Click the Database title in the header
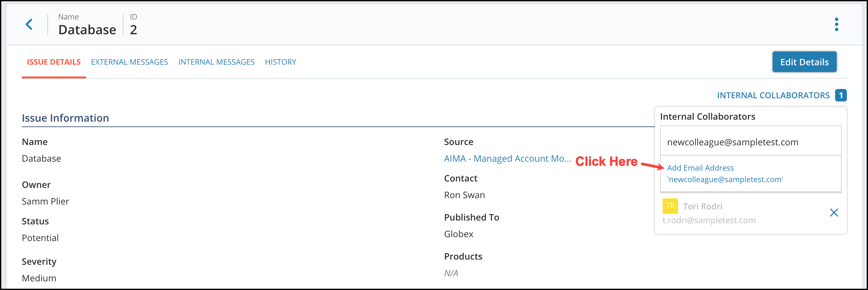Screen dimensions: 868x290 click(87, 30)
